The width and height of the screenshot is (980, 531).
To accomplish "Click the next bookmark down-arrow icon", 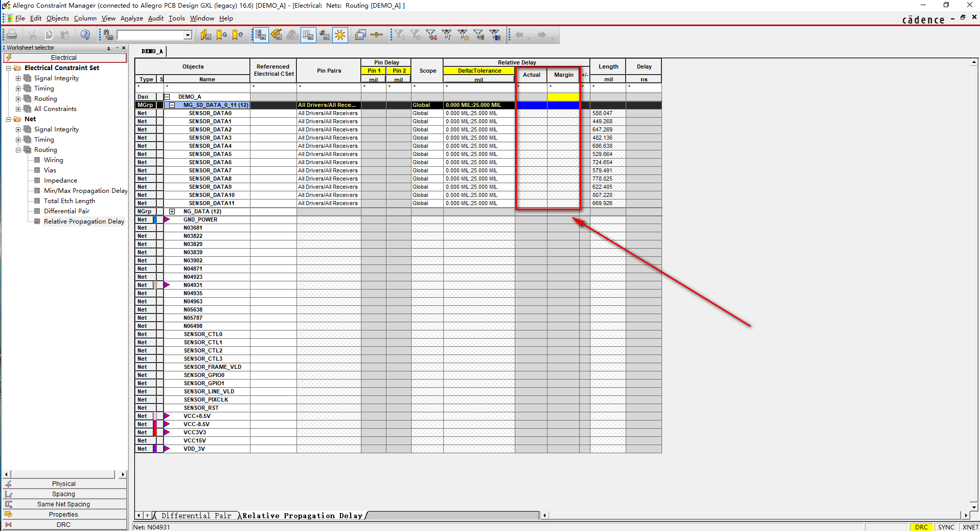I will click(x=222, y=35).
